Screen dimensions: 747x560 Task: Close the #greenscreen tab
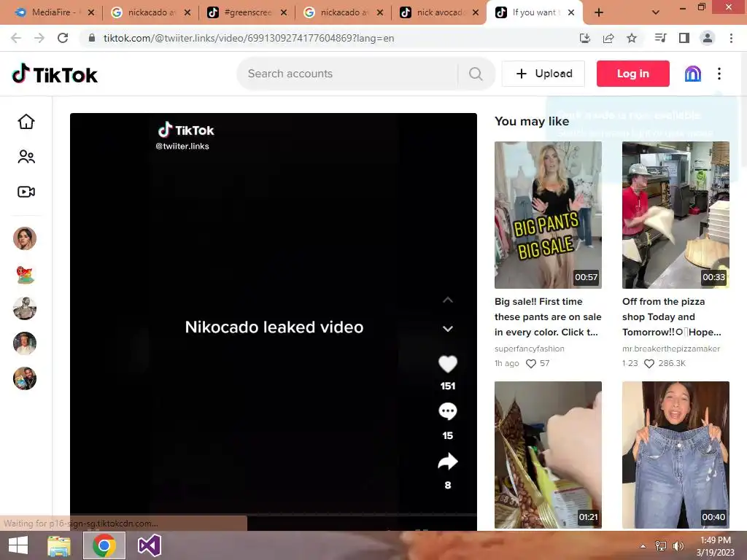coord(284,13)
